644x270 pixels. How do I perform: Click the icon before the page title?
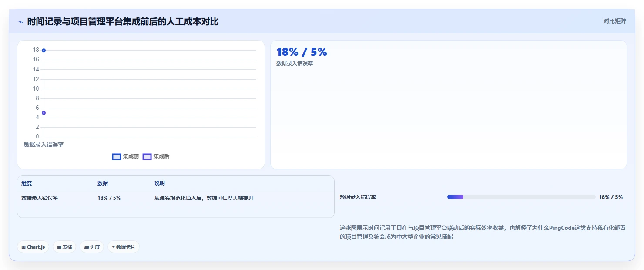20,22
